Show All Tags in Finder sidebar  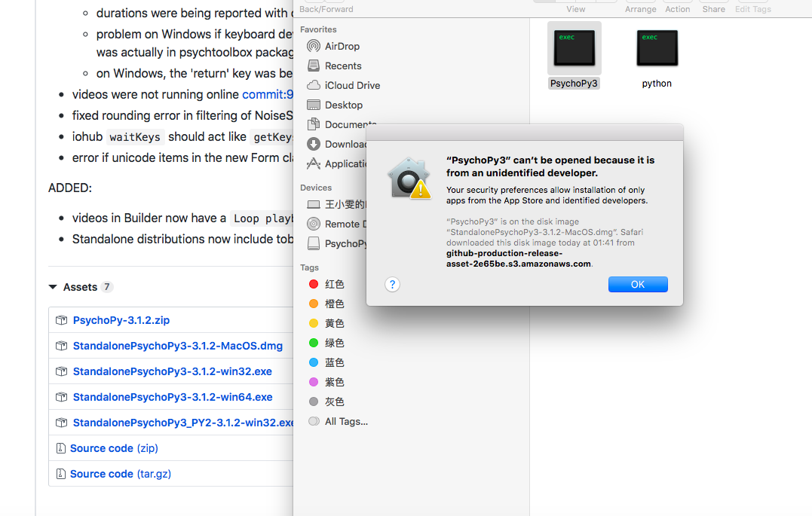pos(339,422)
